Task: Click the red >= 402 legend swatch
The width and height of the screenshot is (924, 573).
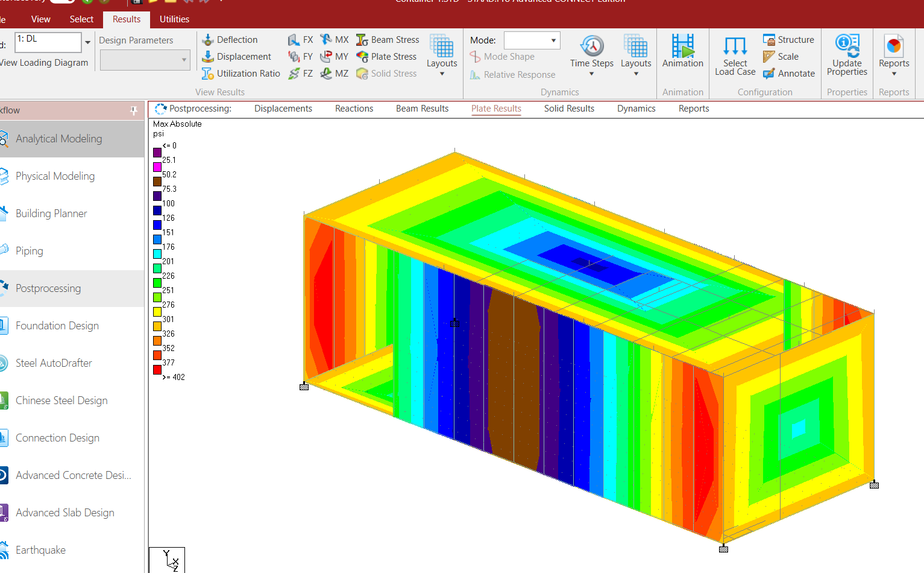Action: click(x=157, y=370)
